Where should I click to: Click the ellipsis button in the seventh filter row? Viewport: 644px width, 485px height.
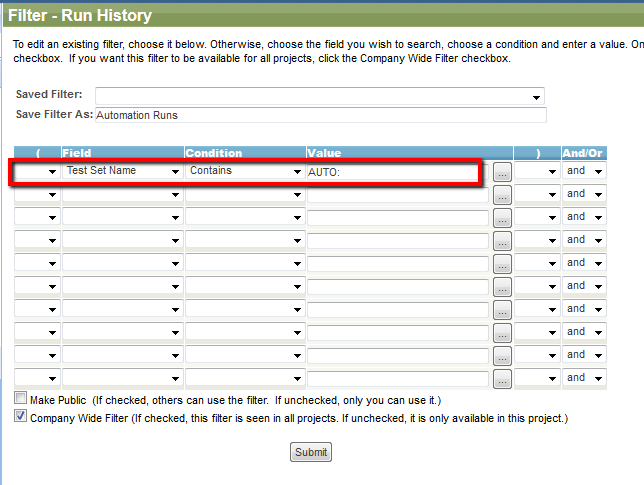click(502, 310)
